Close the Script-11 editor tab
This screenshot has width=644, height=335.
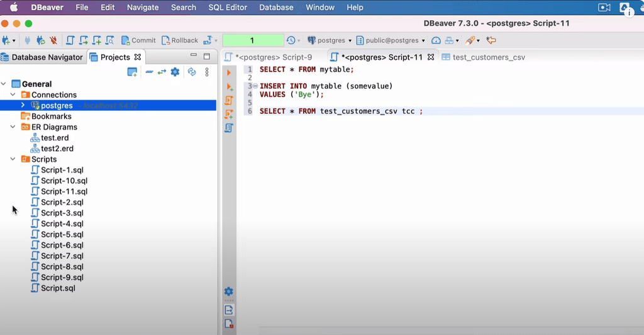(x=430, y=57)
